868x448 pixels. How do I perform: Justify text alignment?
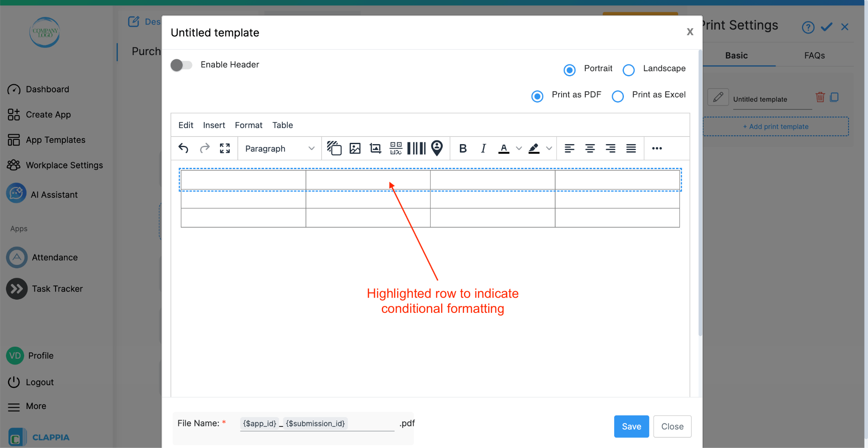[631, 148]
